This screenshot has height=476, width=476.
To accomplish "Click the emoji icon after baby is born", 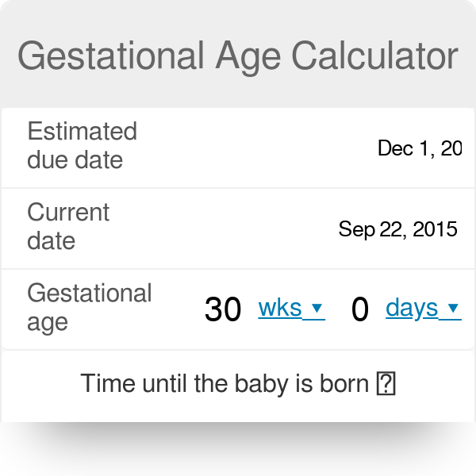I will 387,384.
